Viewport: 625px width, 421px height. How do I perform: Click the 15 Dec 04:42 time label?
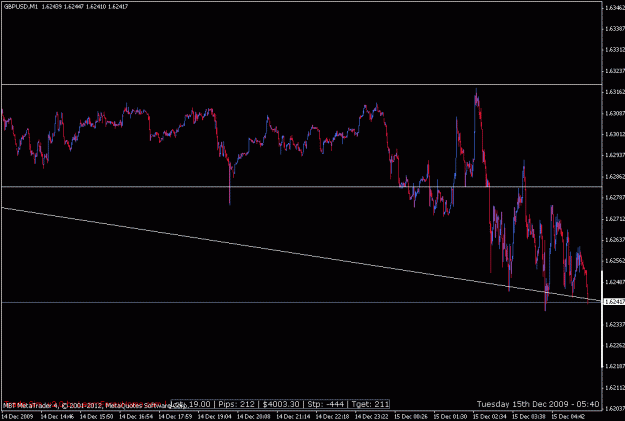[x=568, y=417]
